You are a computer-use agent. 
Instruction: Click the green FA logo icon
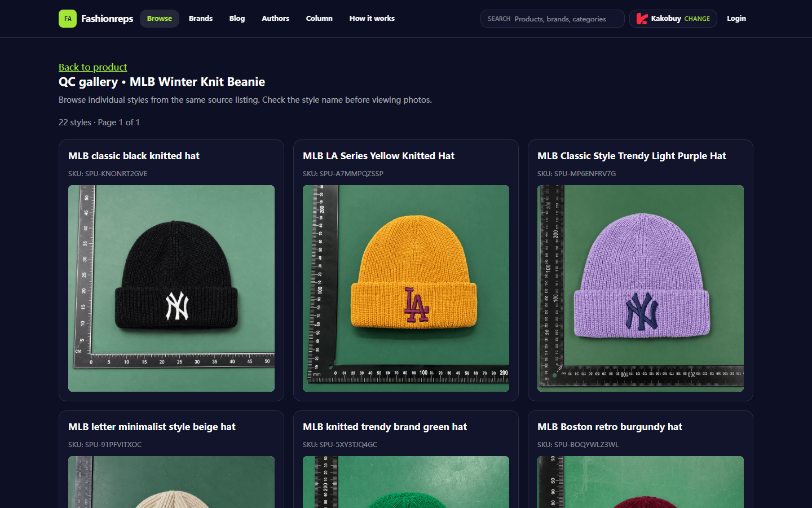[x=68, y=19]
